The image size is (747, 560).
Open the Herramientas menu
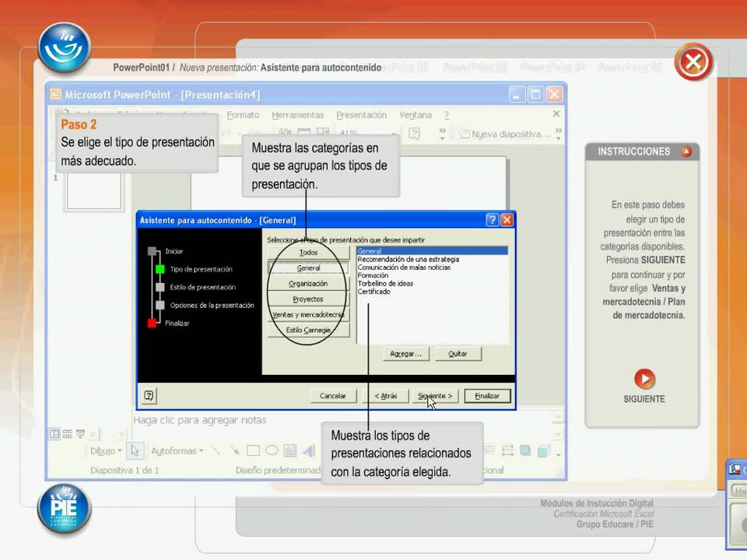click(x=298, y=115)
